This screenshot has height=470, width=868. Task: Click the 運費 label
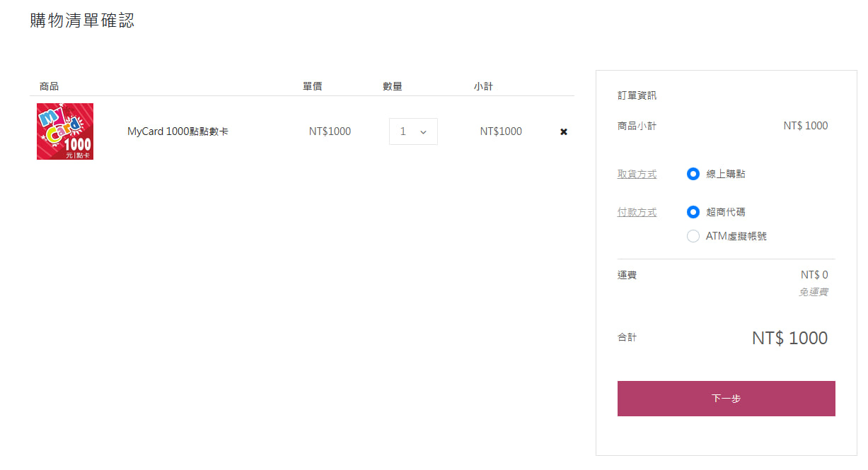(x=627, y=275)
